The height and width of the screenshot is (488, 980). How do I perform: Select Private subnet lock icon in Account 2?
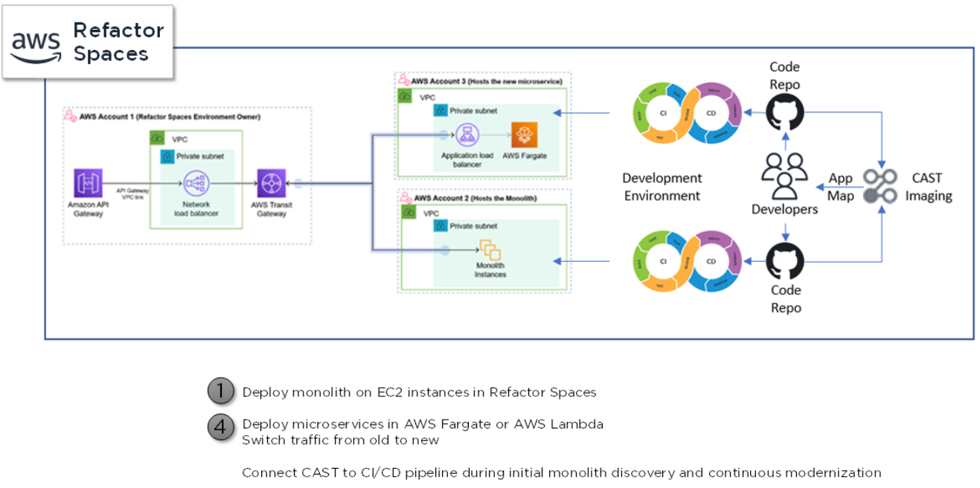[441, 225]
